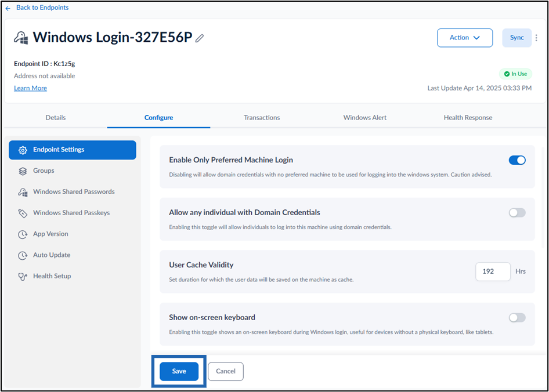Click the clock icon beside Auto Update
The height and width of the screenshot is (392, 549).
(x=23, y=256)
